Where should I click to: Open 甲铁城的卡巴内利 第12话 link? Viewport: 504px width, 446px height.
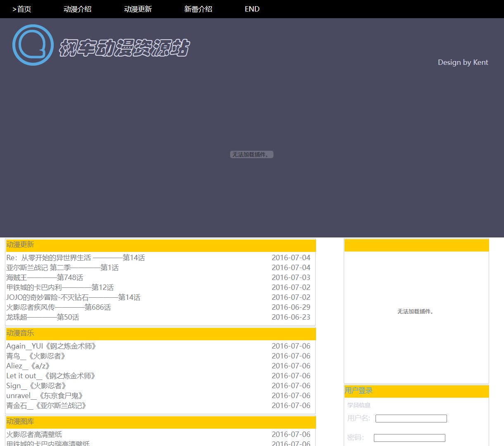[x=60, y=287]
